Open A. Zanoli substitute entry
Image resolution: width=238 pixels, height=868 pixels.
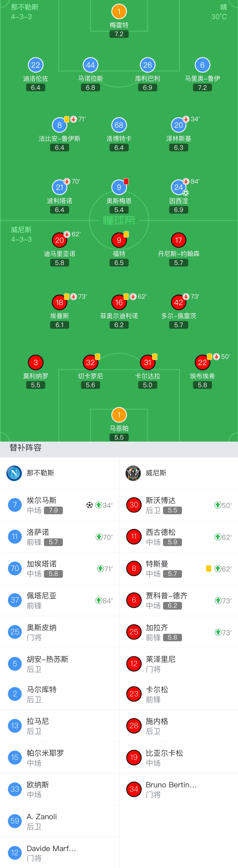59,821
